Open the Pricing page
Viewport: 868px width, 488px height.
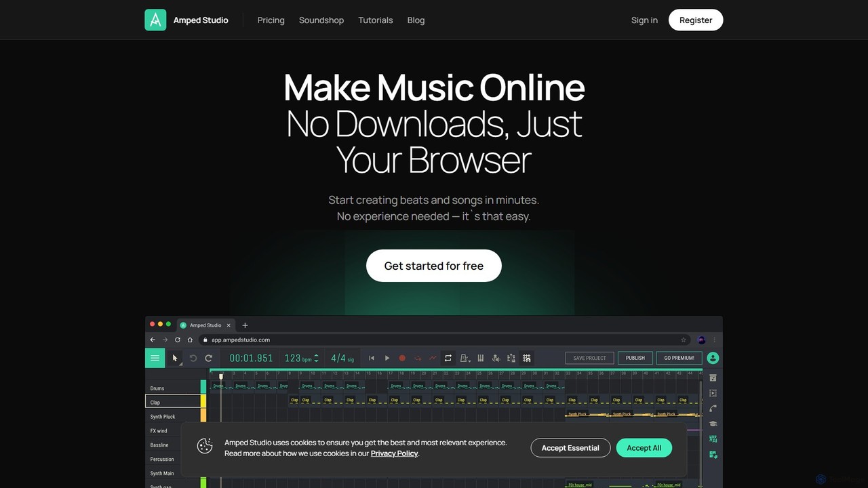pos(271,20)
